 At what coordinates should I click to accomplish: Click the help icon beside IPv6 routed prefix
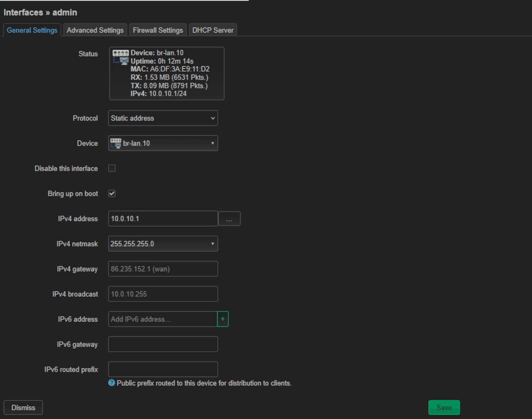point(111,383)
